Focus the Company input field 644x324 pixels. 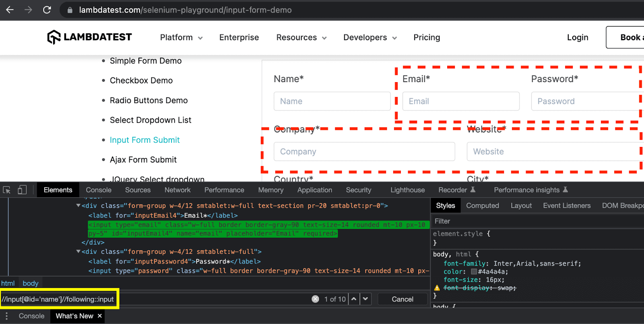tap(364, 152)
